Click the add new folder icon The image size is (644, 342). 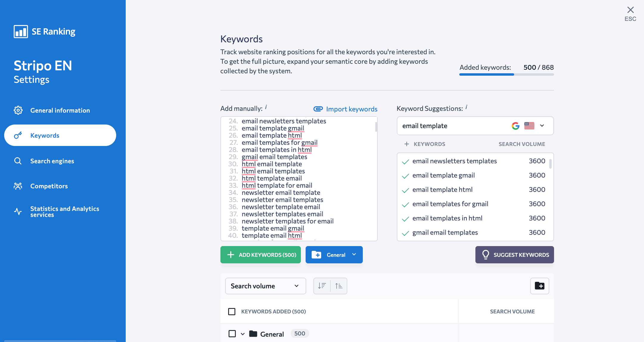[x=540, y=286]
